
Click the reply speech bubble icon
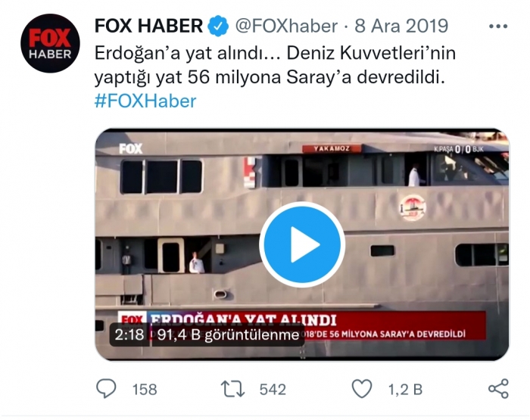106,388
